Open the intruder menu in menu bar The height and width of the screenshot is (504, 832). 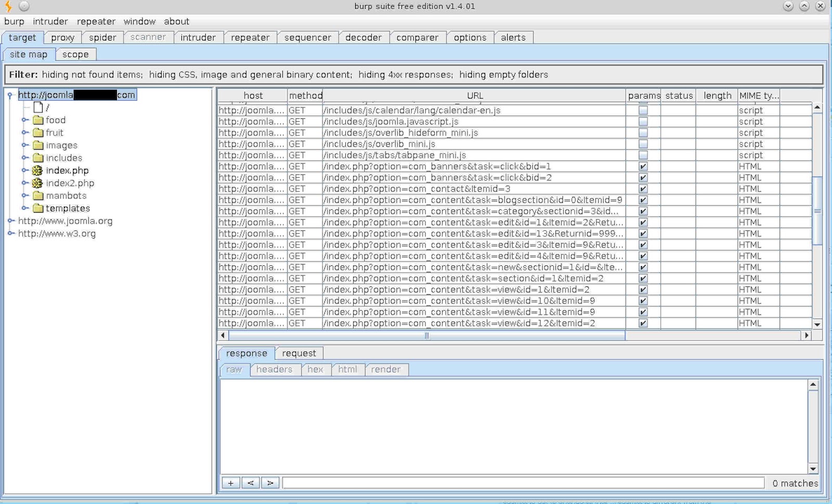(50, 21)
